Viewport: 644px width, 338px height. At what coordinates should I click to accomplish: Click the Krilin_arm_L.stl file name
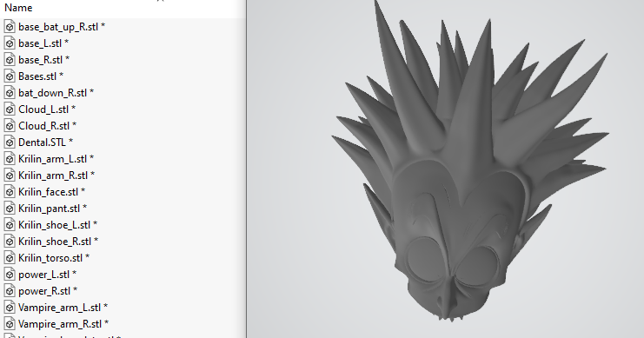coord(56,158)
